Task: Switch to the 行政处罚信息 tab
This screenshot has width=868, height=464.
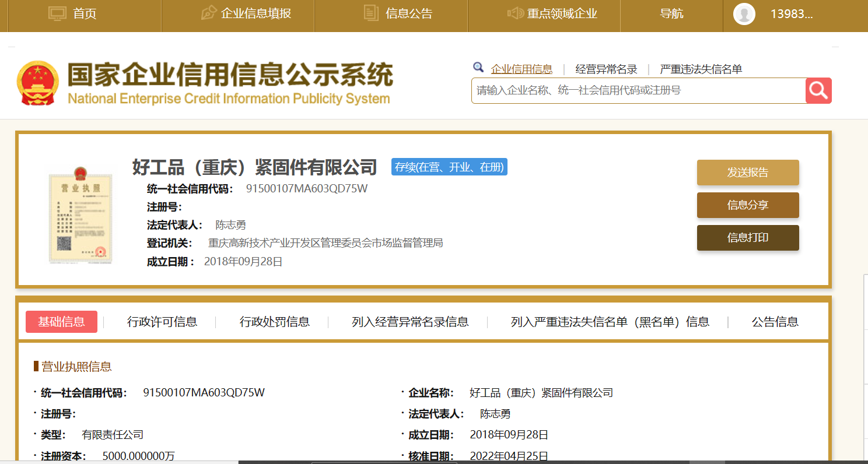Action: [x=275, y=322]
